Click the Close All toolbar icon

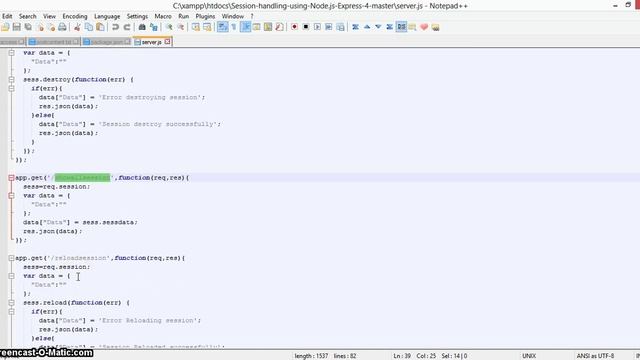pyautogui.click(x=51, y=27)
